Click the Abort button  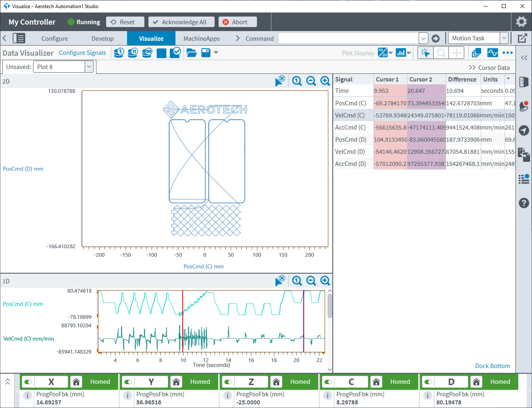[x=238, y=22]
